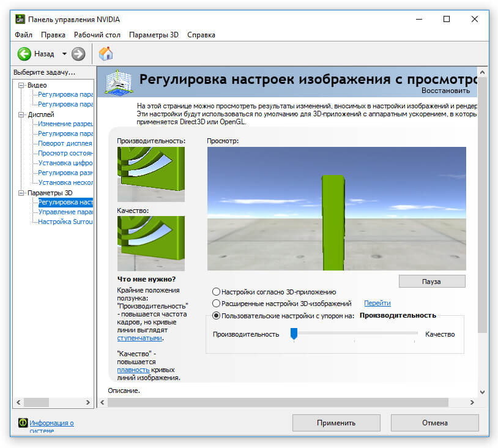Click the Отмена button

(434, 422)
